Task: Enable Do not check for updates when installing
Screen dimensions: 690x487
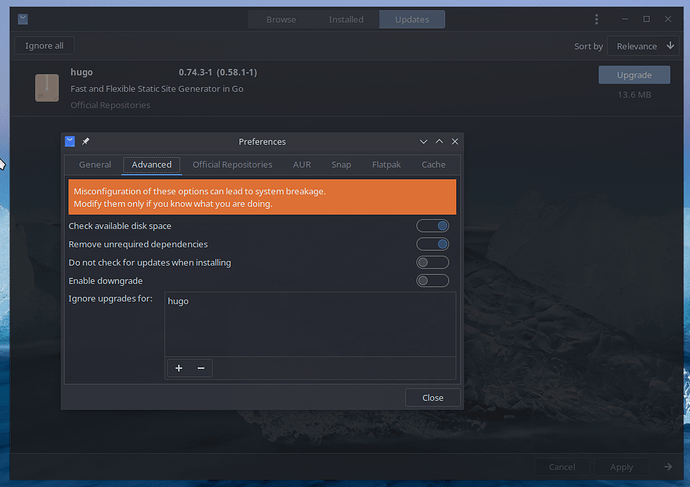Action: click(x=433, y=263)
